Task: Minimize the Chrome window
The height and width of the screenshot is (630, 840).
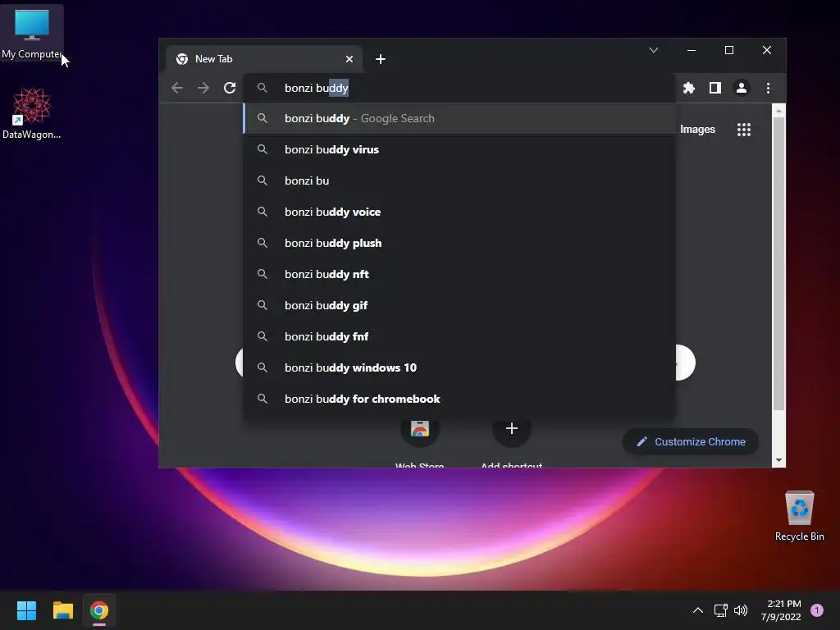Action: [x=692, y=50]
